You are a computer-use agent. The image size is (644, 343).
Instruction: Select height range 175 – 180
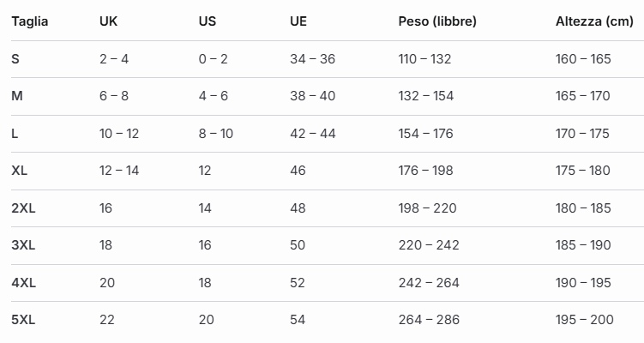(583, 171)
